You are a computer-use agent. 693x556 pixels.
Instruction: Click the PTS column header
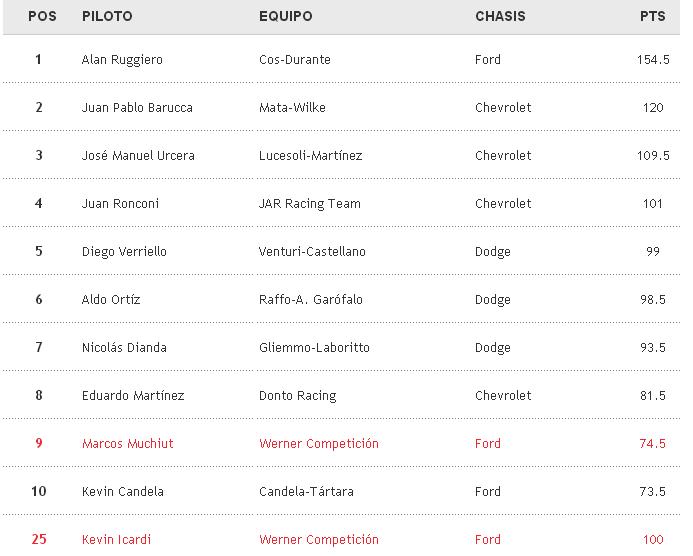pos(653,17)
